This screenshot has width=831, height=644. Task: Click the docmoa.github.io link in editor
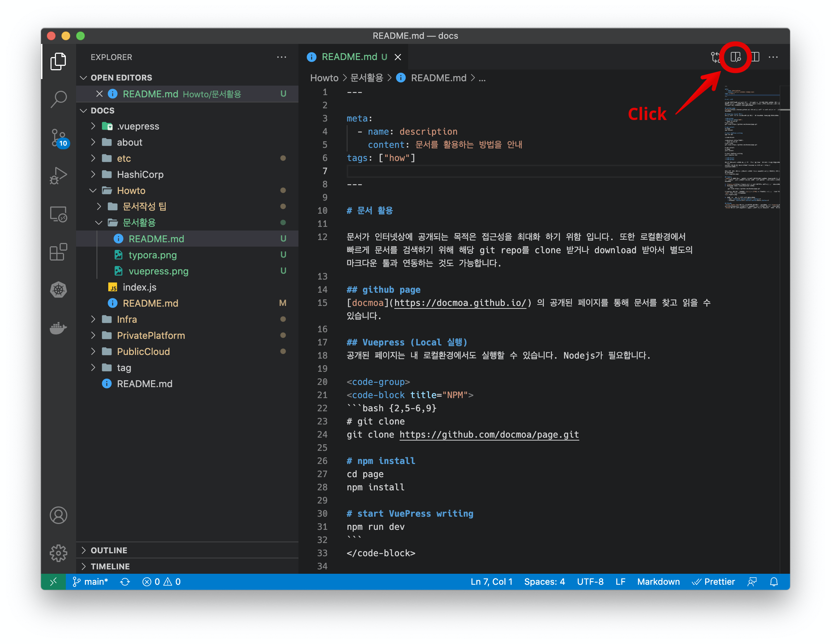click(x=460, y=303)
